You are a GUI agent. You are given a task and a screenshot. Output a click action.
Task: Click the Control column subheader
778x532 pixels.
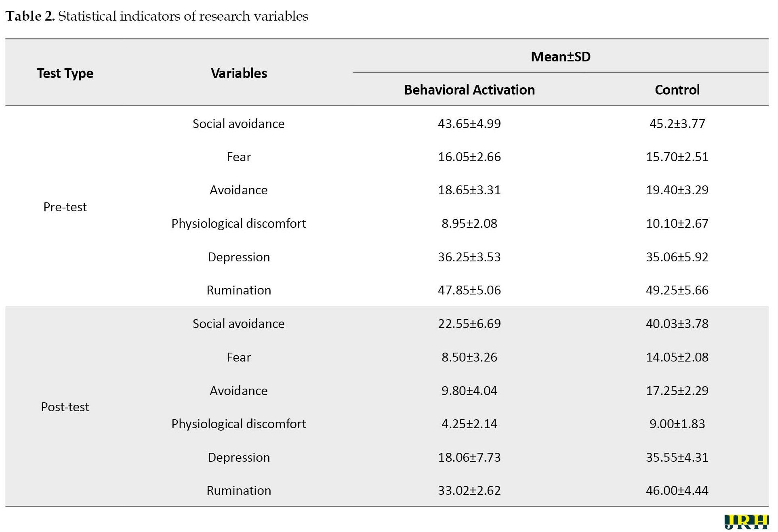pos(677,90)
